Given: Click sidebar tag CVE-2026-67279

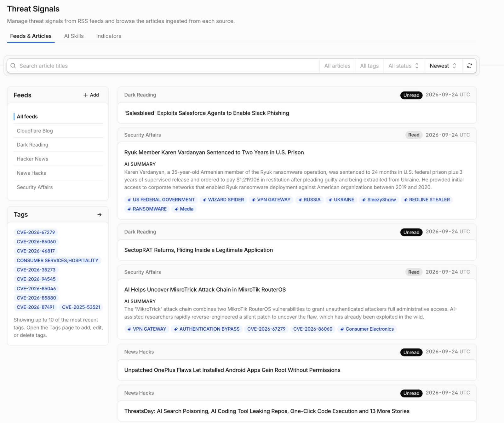Looking at the screenshot, I should click(x=36, y=232).
